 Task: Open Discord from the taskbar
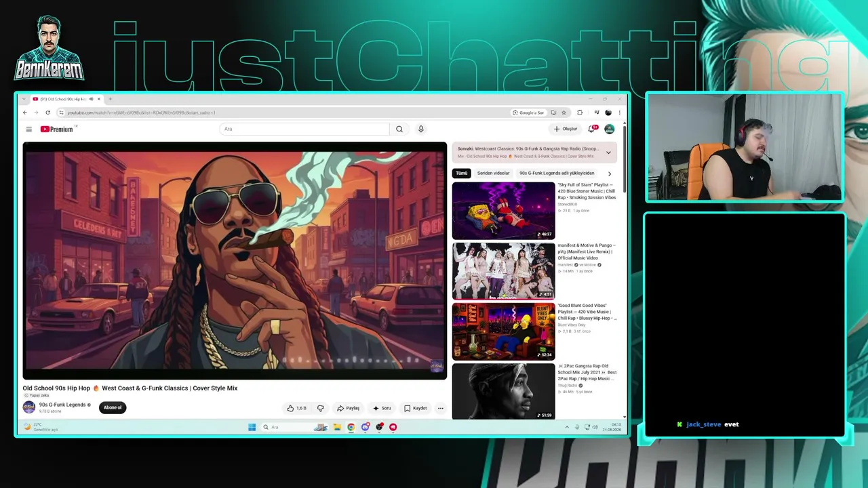pyautogui.click(x=366, y=427)
